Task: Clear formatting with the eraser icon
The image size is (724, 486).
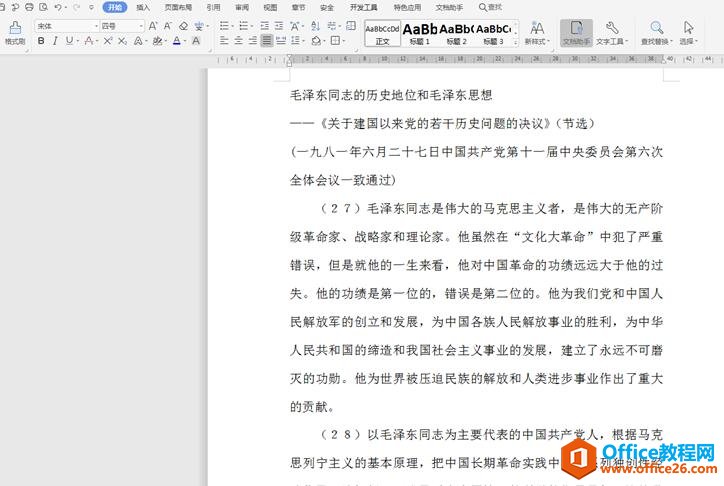Action: click(183, 26)
